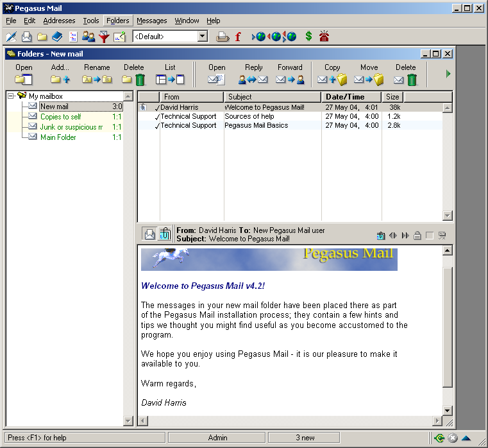Open the local users two-people icon
488x448 pixels.
[x=88, y=37]
